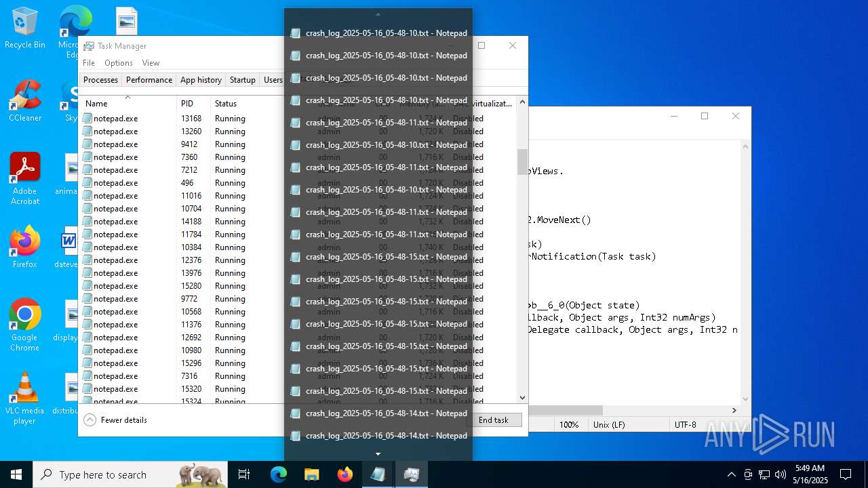Click the Firefox taskbar icon
This screenshot has width=868, height=488.
[344, 474]
